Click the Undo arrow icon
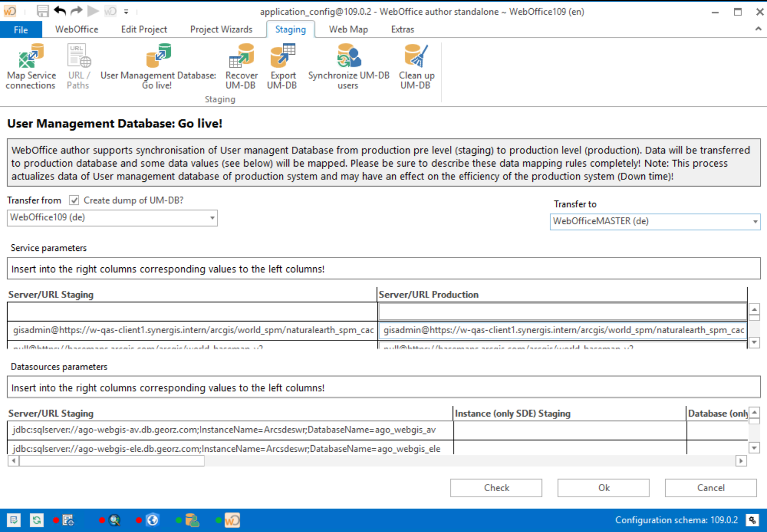Viewport: 767px width, 532px height. point(60,11)
